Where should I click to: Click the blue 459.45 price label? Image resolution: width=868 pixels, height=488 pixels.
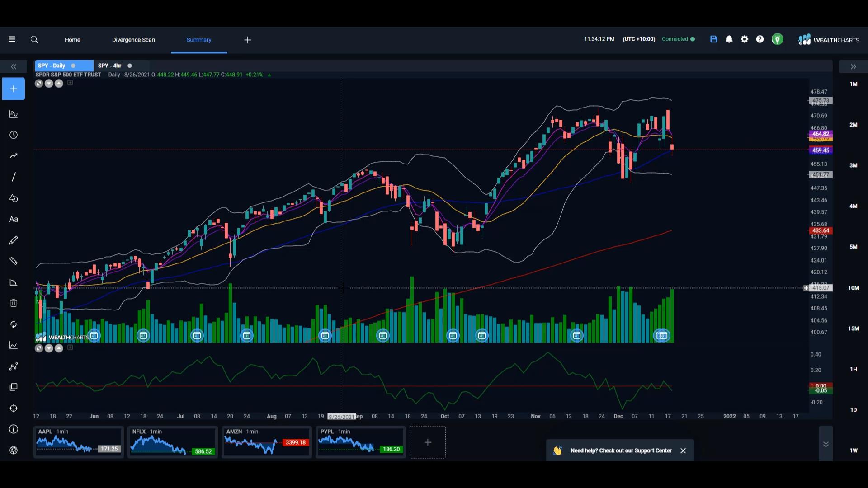[821, 150]
